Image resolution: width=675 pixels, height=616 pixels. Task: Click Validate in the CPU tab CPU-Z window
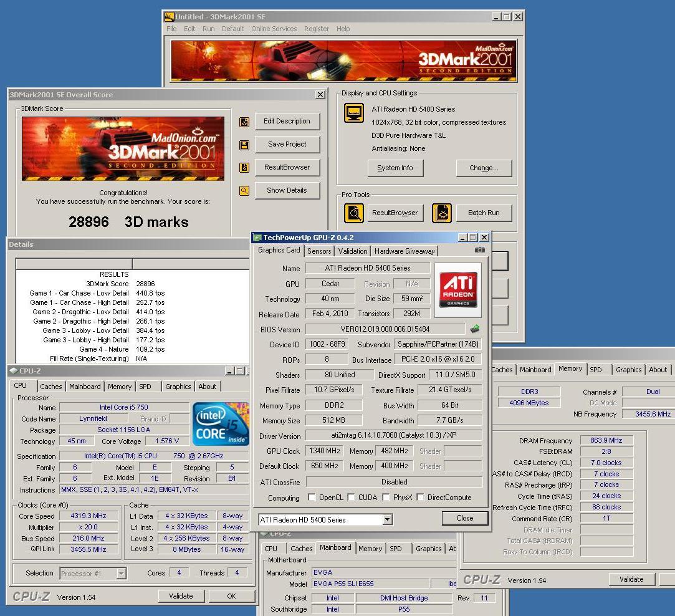tap(181, 596)
